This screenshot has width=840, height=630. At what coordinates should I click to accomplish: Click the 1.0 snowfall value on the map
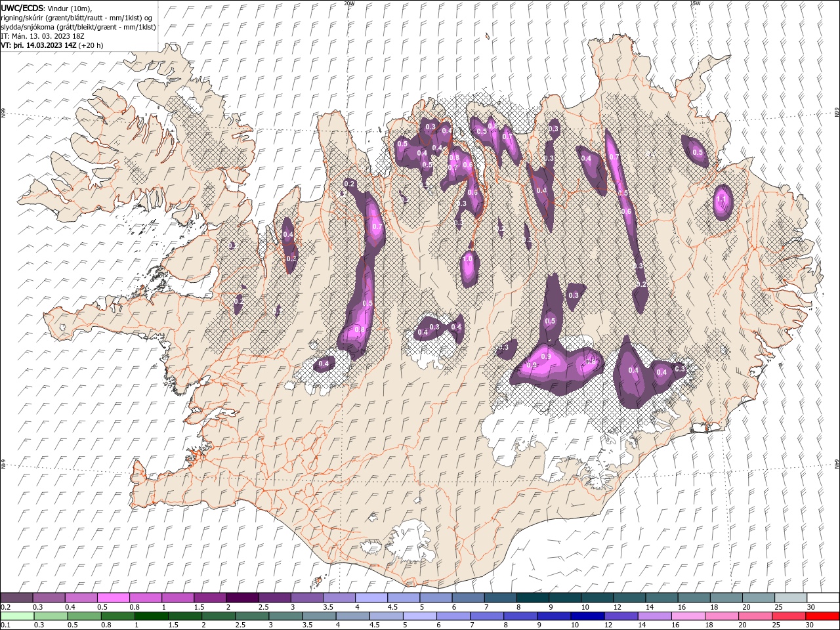tap(468, 259)
